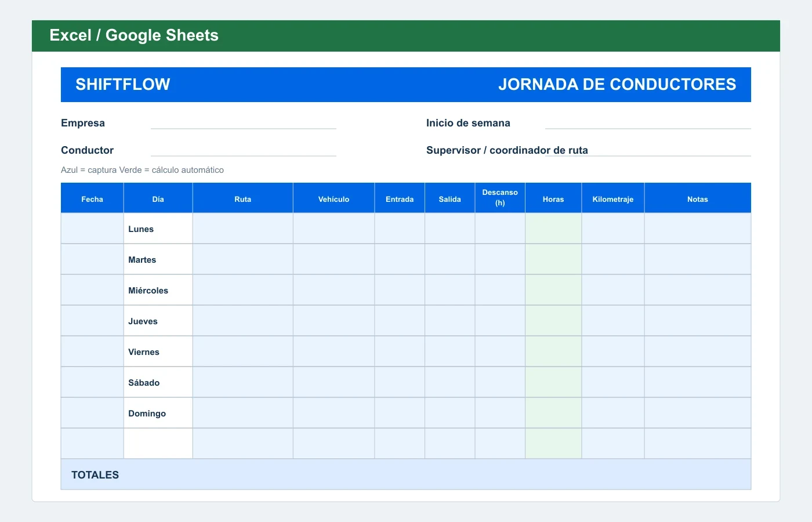Click the green Horas cell for Miércoles
Image resolution: width=812 pixels, height=522 pixels.
point(553,290)
